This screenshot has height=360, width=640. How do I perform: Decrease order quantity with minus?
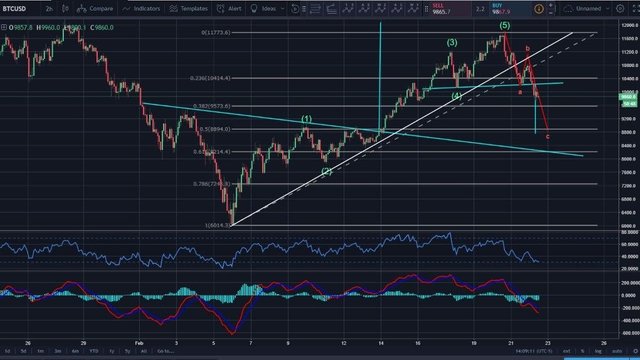(x=551, y=12)
